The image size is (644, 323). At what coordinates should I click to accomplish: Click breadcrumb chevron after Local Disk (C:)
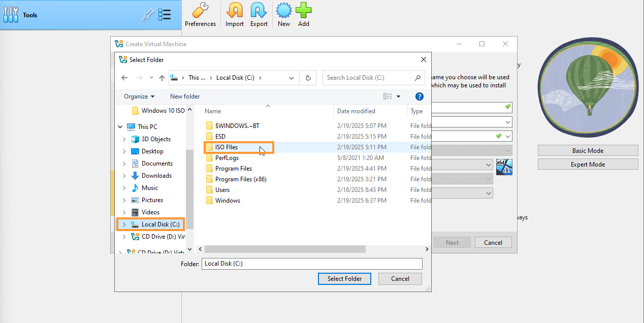pos(261,78)
